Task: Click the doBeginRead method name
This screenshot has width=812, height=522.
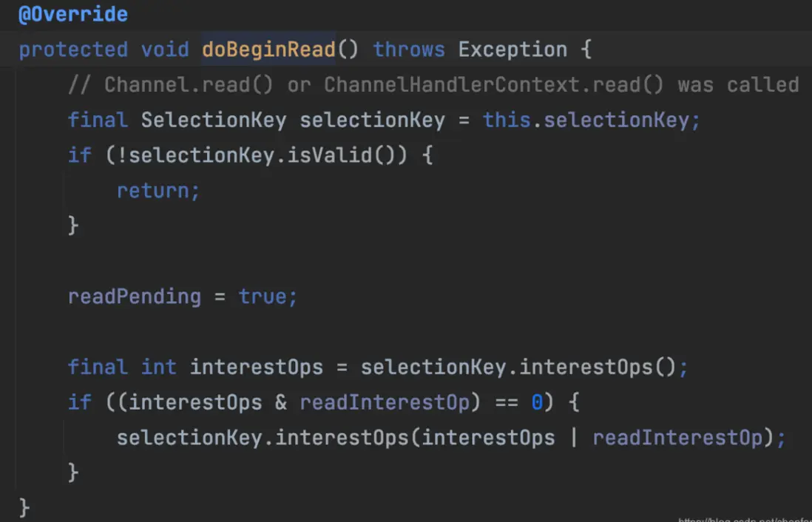Action: 268,50
